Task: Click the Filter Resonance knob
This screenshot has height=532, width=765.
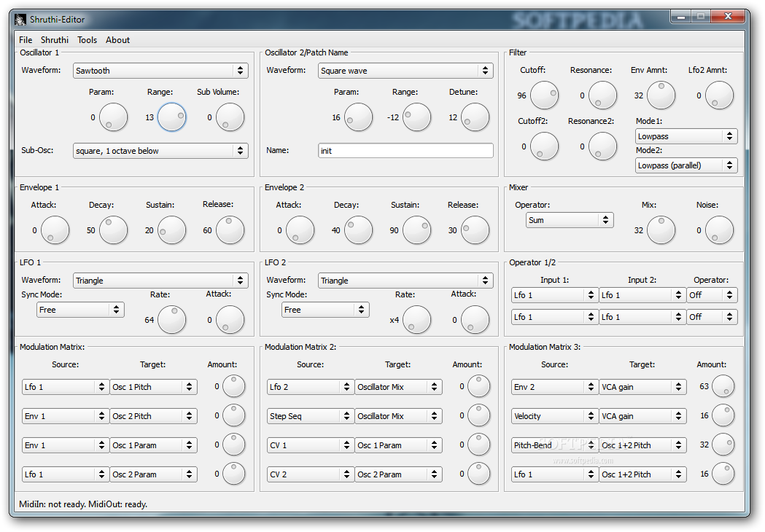Action: [602, 95]
